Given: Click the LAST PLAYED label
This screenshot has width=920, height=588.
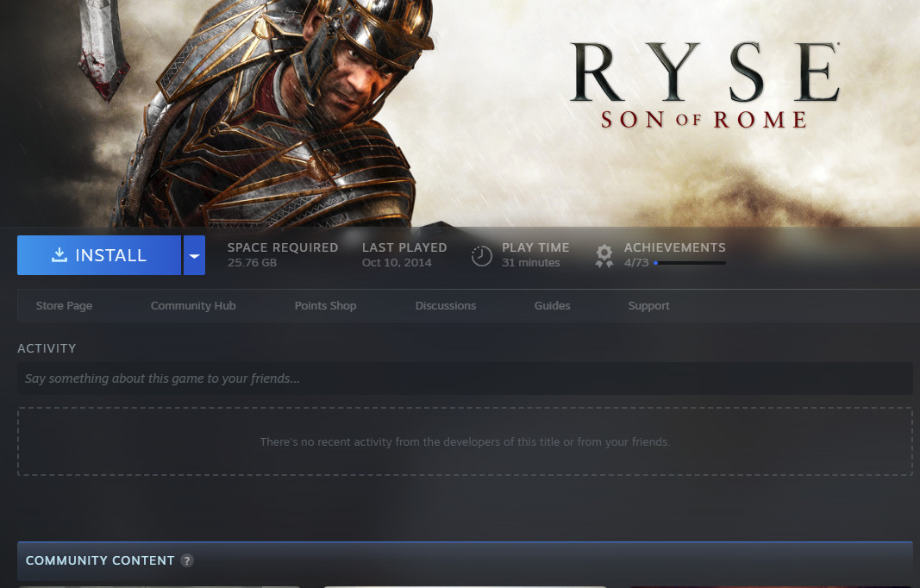Looking at the screenshot, I should click(x=404, y=247).
